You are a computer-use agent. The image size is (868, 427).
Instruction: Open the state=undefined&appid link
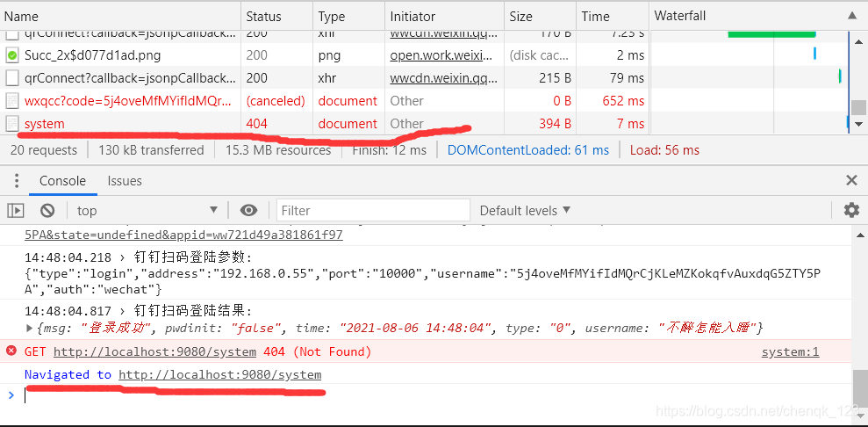pyautogui.click(x=183, y=235)
